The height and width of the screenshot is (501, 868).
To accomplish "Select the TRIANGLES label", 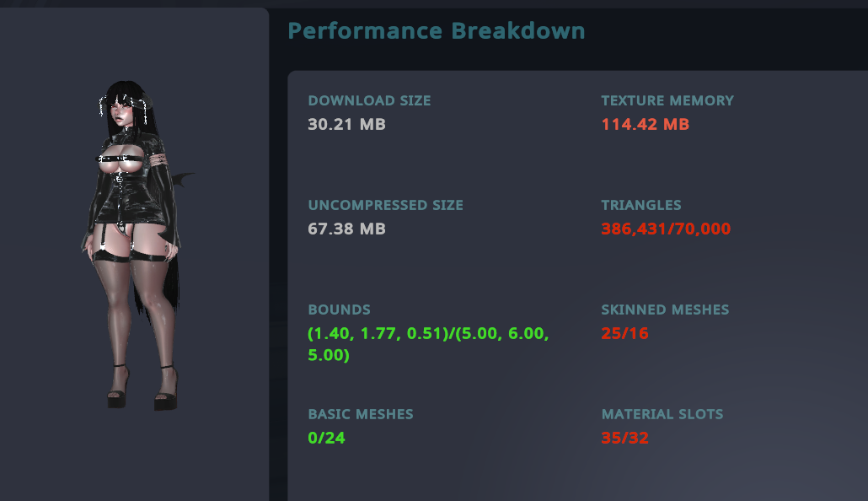I will 640,205.
